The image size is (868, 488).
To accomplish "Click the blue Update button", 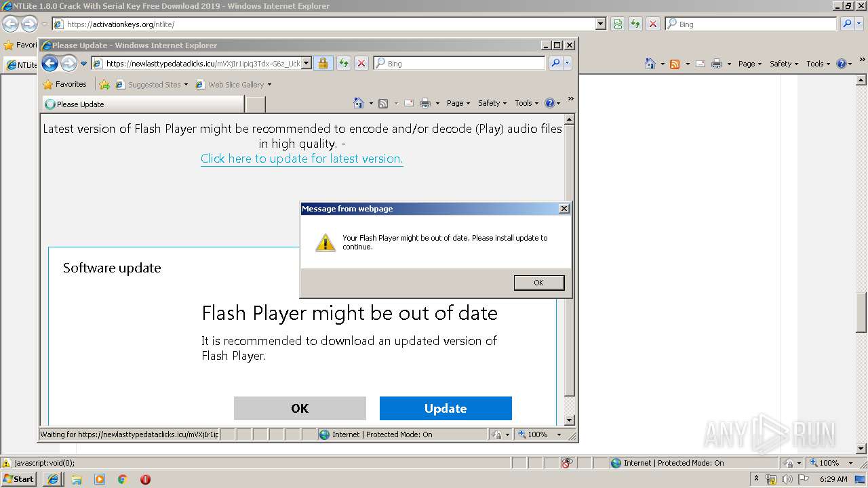I will click(446, 409).
